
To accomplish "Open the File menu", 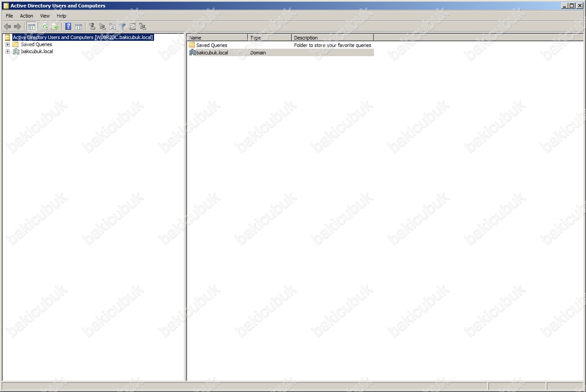I will (9, 16).
